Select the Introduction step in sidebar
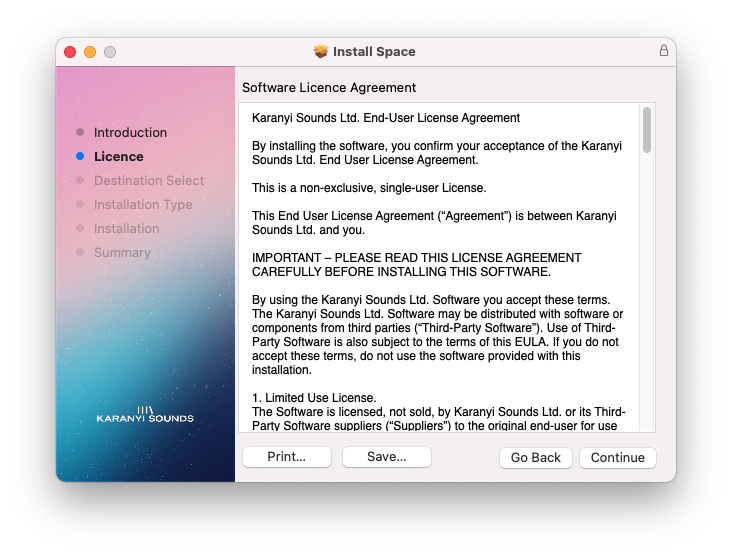The width and height of the screenshot is (732, 556). [130, 133]
